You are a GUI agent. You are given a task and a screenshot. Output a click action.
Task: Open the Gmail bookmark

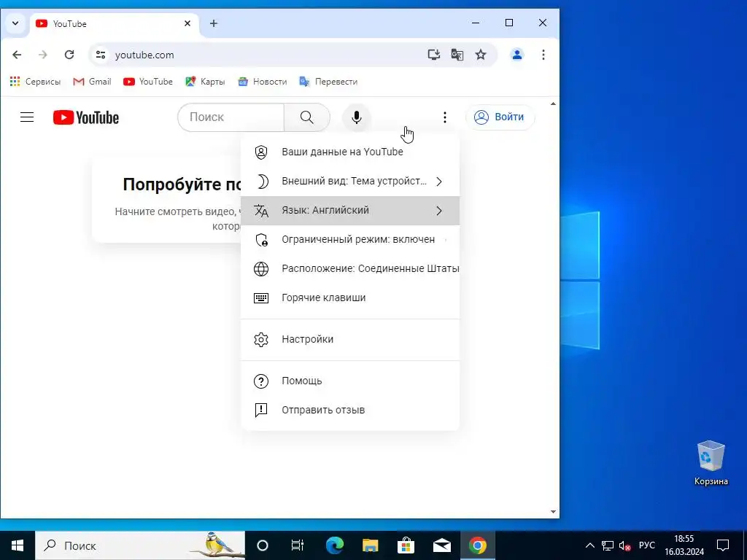(92, 82)
